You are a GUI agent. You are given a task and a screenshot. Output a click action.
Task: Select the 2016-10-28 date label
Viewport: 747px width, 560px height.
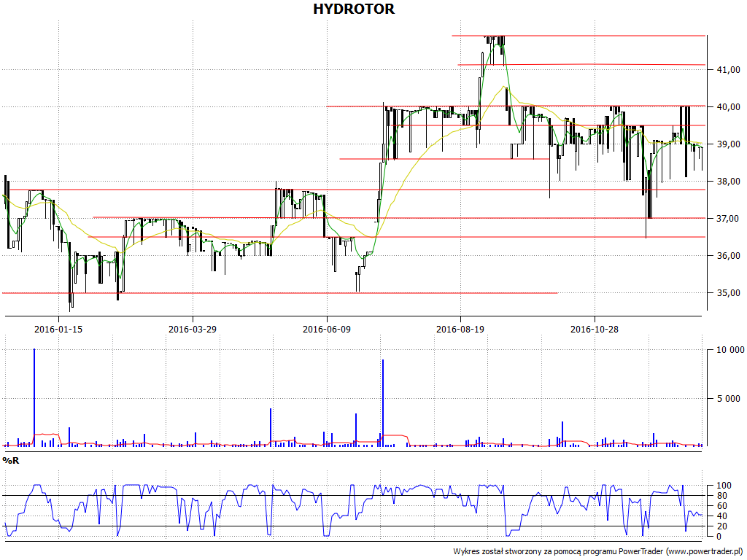click(x=595, y=329)
